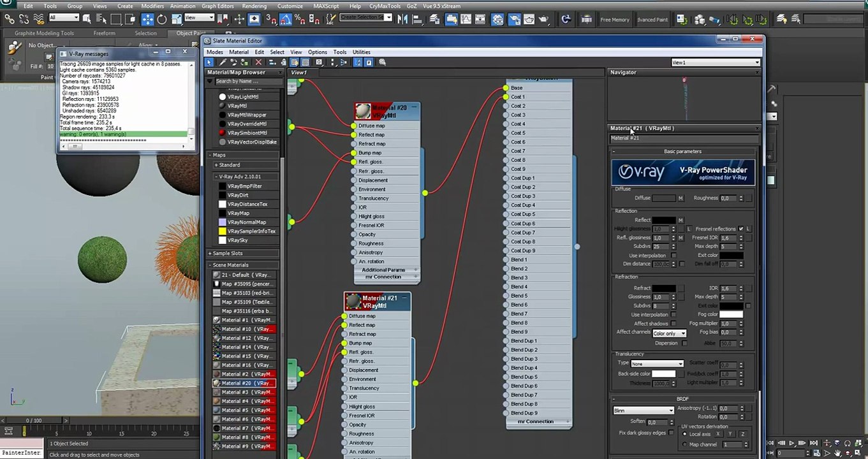Click the Mirror tool icon
This screenshot has height=459, width=868.
pos(402,19)
